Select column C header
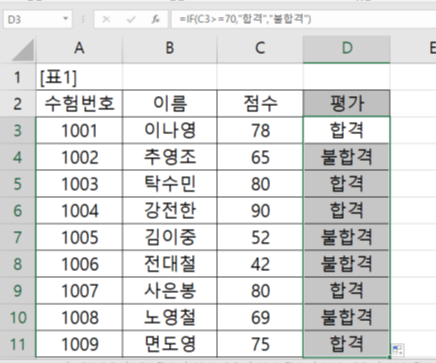 pyautogui.click(x=260, y=49)
